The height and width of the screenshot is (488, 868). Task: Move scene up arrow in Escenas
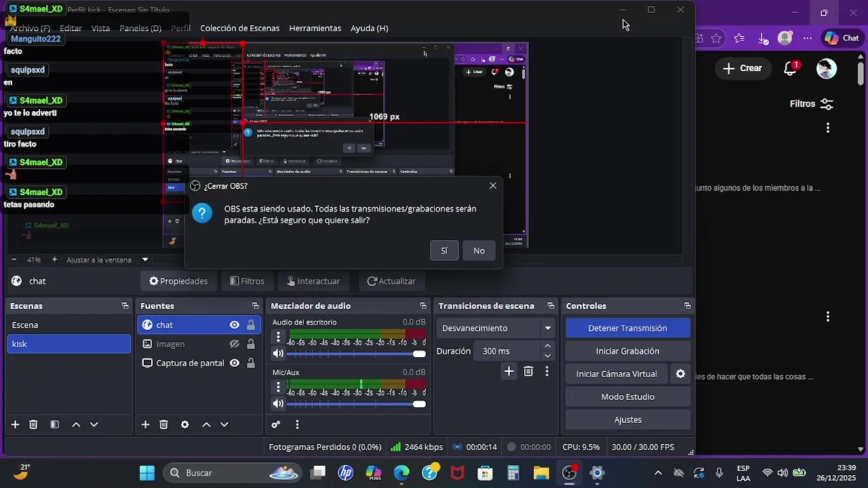coord(76,425)
